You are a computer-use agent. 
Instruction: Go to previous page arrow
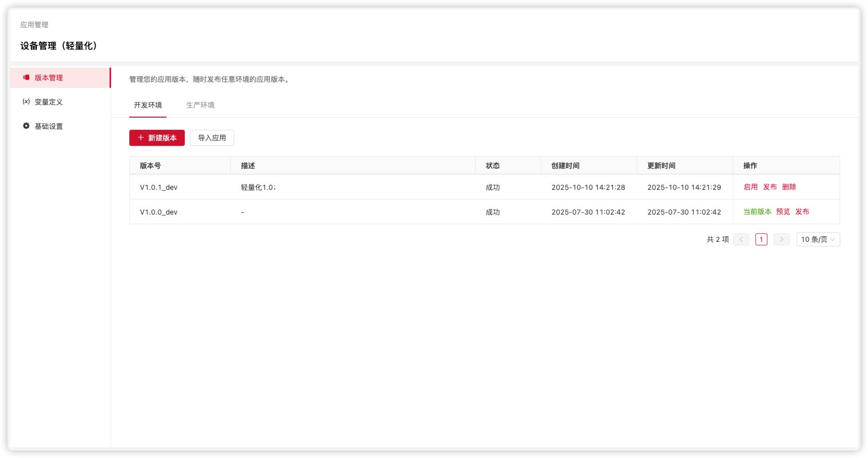741,239
